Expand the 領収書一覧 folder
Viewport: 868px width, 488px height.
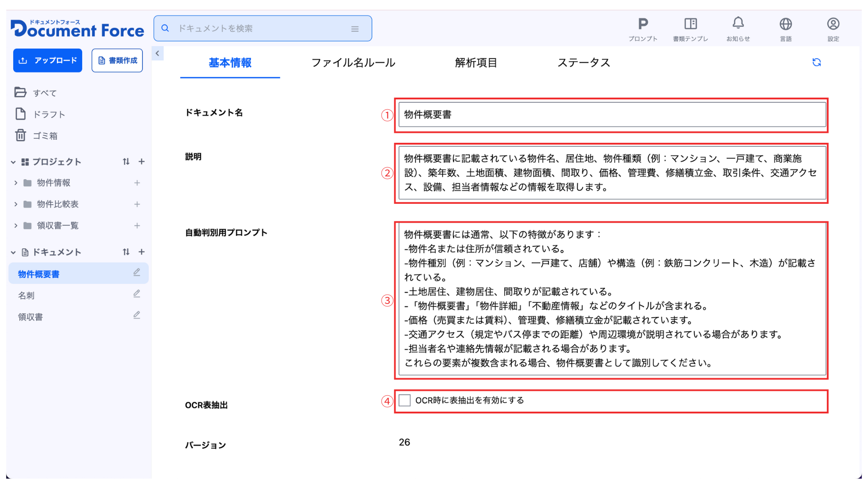click(16, 225)
